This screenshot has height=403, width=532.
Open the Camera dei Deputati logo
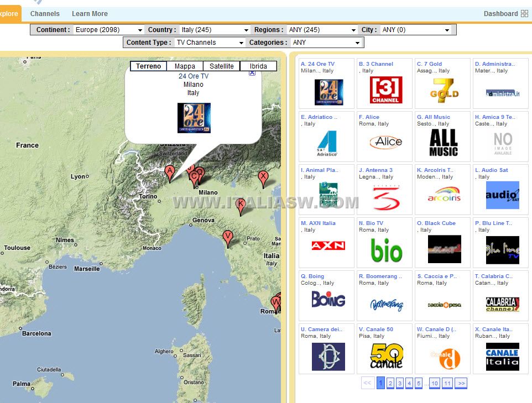[328, 357]
